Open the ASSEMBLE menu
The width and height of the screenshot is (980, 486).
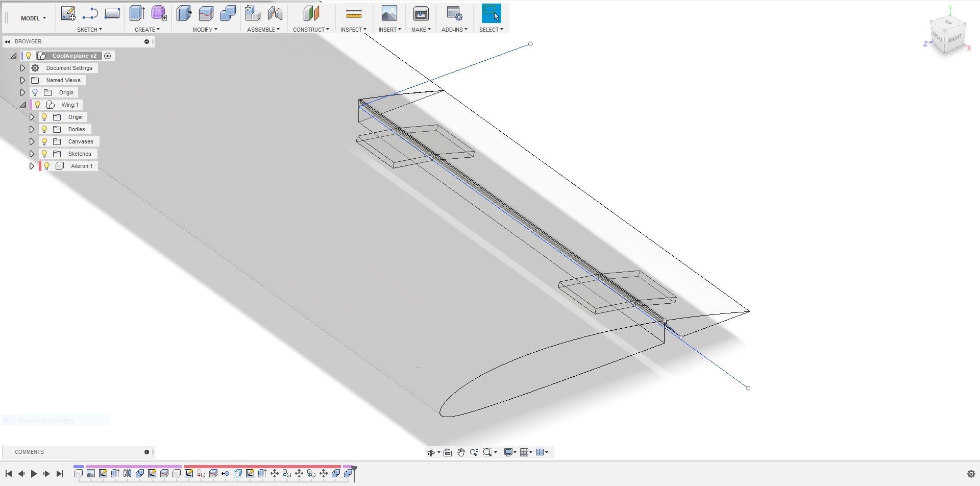coord(263,30)
